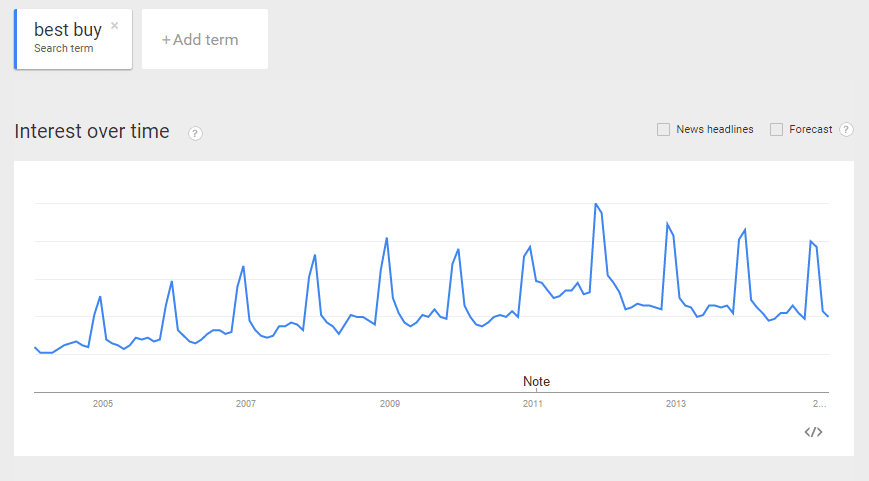
Task: Open the Forecast help icon
Action: point(846,130)
